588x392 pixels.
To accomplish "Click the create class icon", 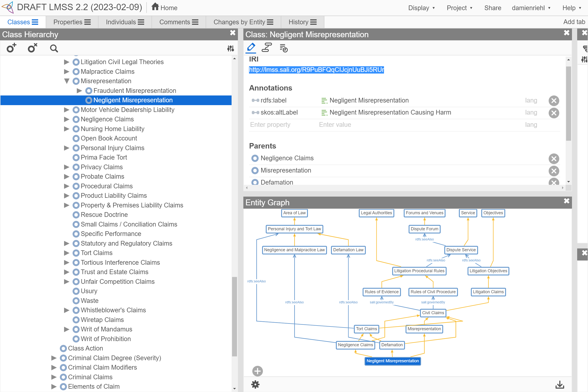I will (12, 48).
